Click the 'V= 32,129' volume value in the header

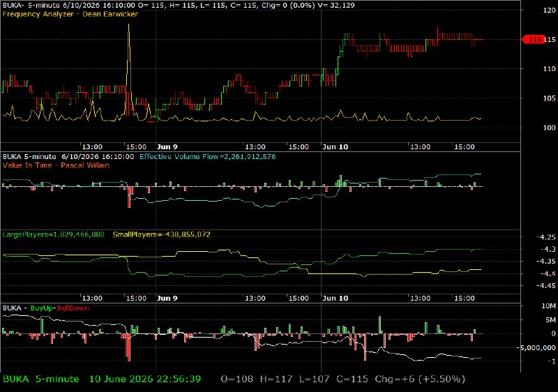[336, 6]
